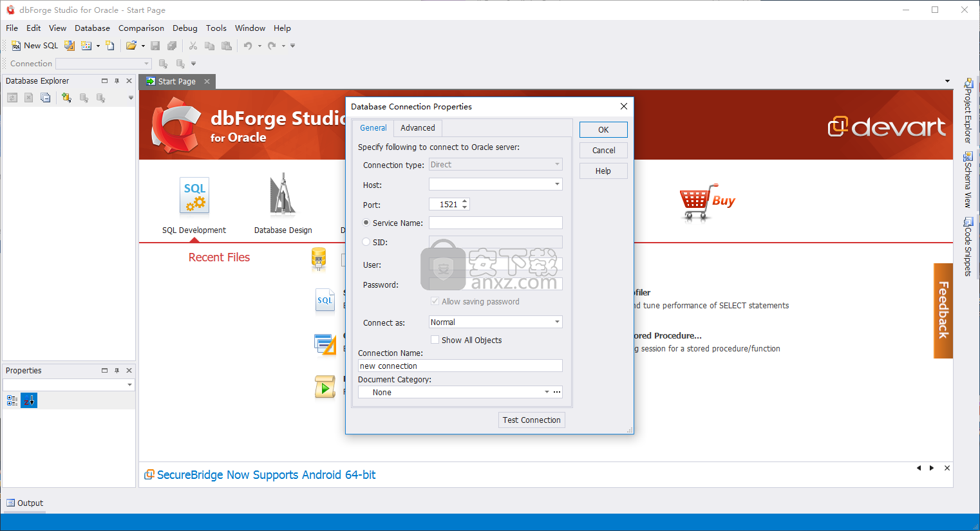Click Refresh icon in Database Explorer
980x531 pixels.
[x=12, y=98]
